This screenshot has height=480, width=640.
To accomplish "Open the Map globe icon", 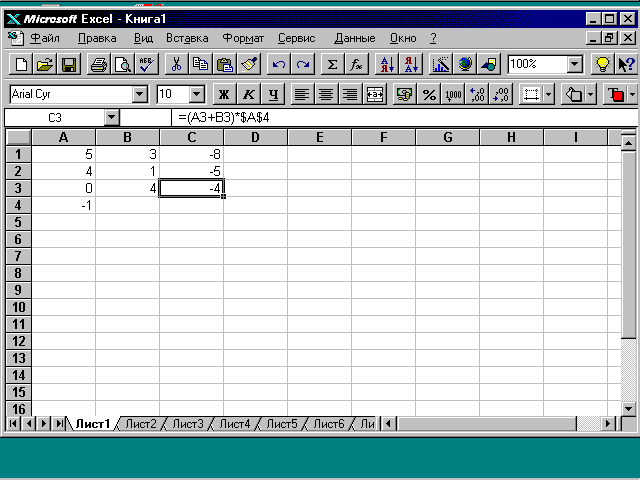I will click(464, 64).
